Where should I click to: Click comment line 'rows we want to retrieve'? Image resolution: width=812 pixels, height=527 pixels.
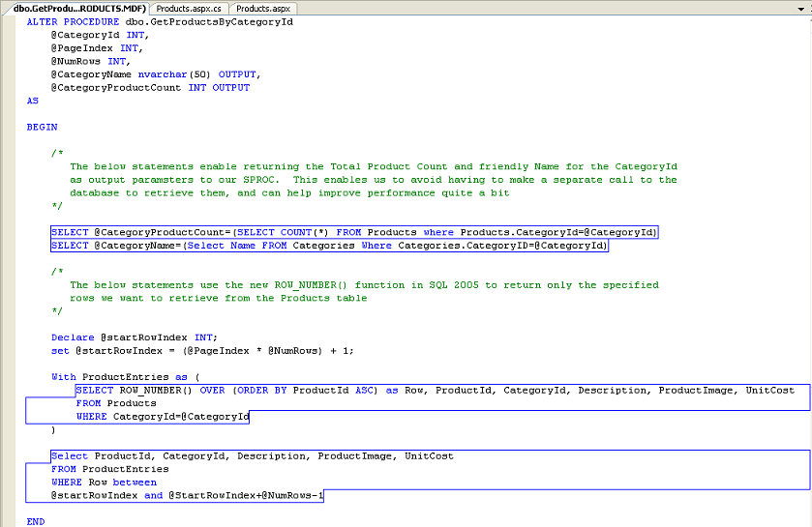[219, 299]
